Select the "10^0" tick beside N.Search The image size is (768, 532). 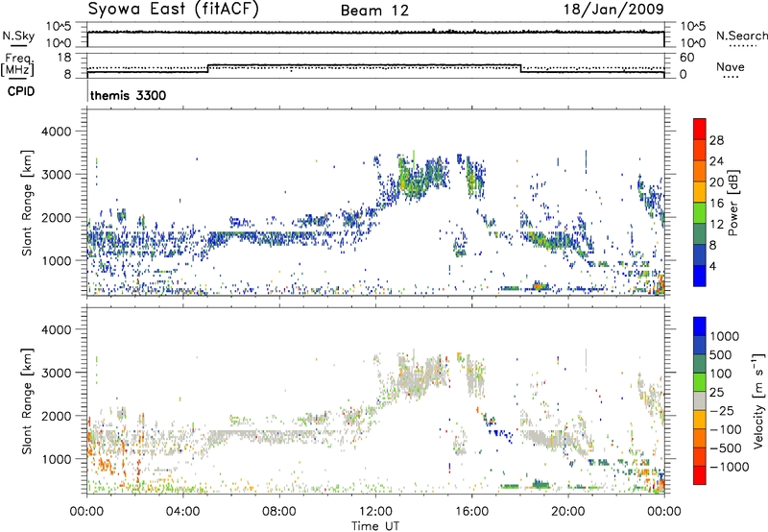pos(692,43)
